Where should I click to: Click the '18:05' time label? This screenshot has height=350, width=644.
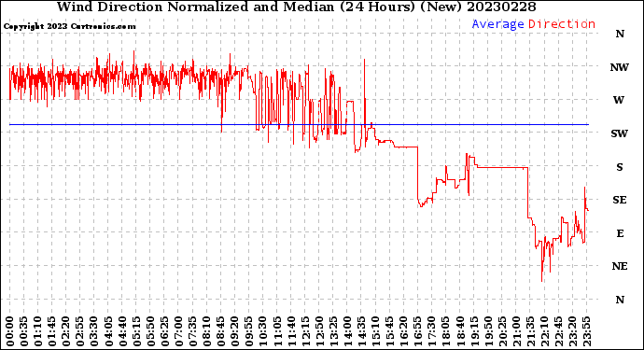[x=446, y=331]
